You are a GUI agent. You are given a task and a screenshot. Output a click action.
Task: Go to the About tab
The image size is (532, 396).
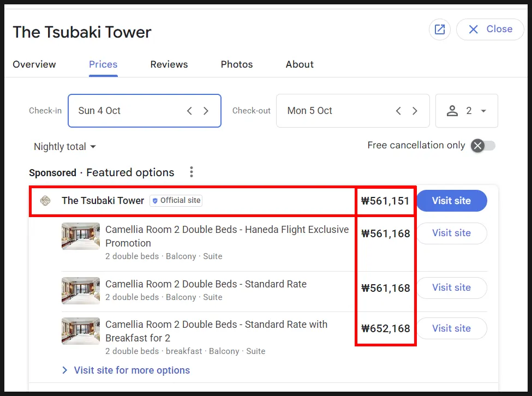300,64
